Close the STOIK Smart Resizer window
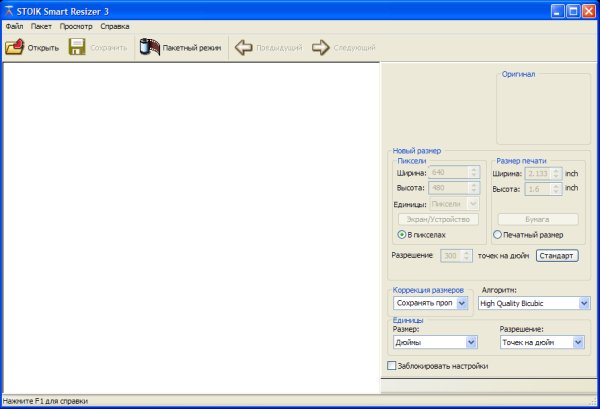Viewport: 600px width, 409px height. click(x=589, y=11)
